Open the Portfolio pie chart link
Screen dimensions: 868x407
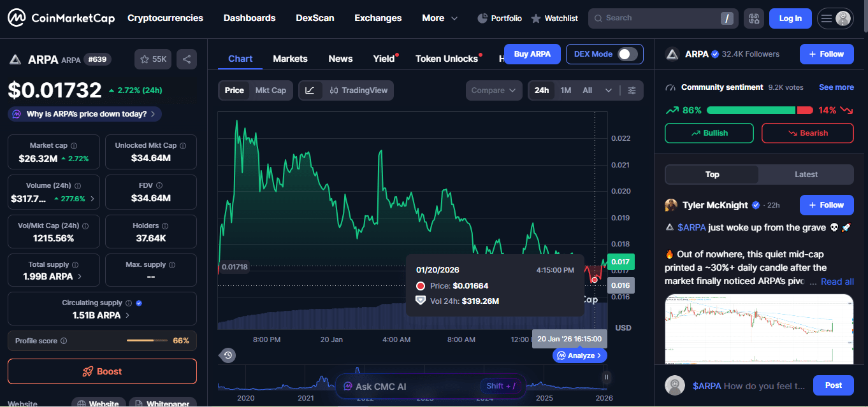pos(500,18)
